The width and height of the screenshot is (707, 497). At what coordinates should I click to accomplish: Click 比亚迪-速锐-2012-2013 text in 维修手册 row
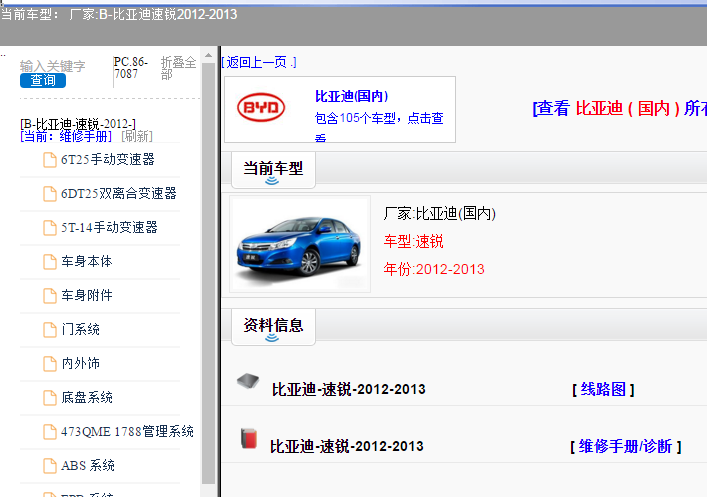[347, 446]
